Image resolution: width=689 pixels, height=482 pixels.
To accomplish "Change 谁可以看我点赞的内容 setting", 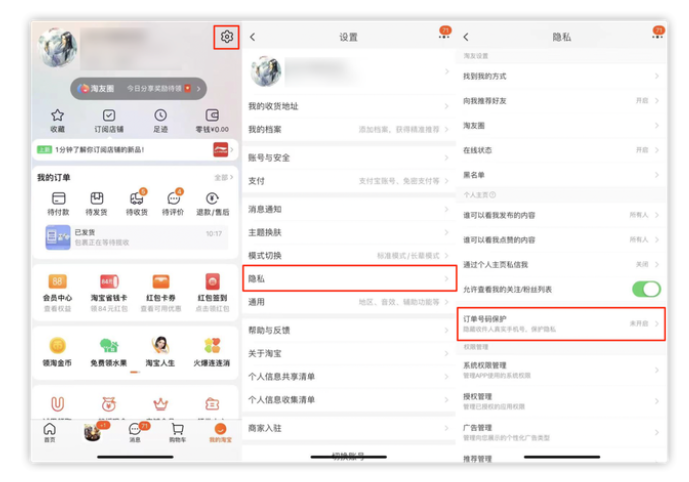I will tap(562, 239).
